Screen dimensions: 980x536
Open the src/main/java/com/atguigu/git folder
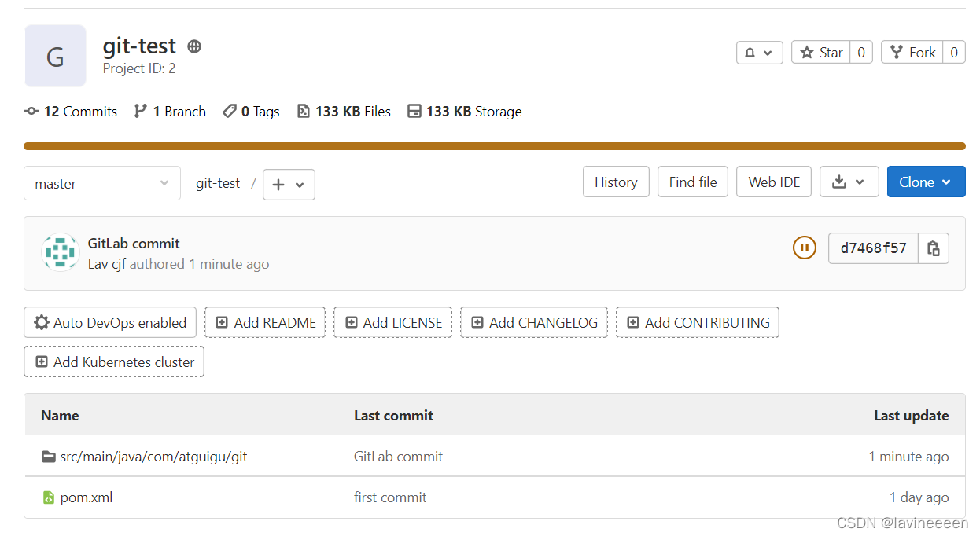[154, 457]
